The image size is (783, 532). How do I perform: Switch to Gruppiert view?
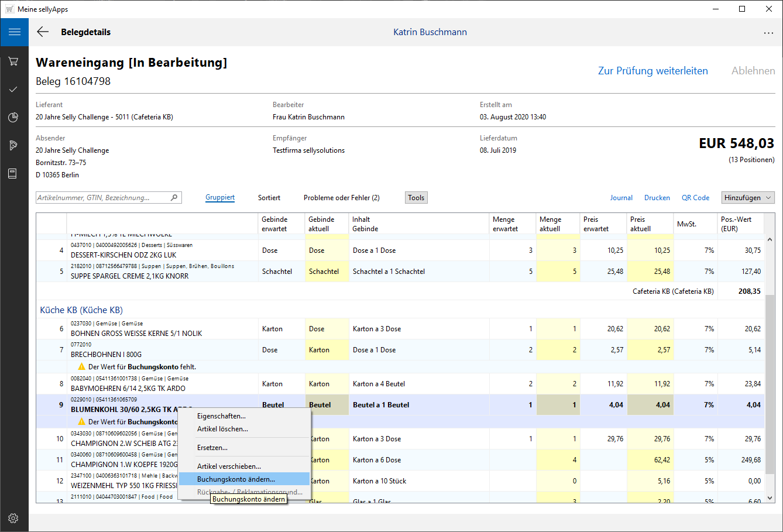coord(220,198)
